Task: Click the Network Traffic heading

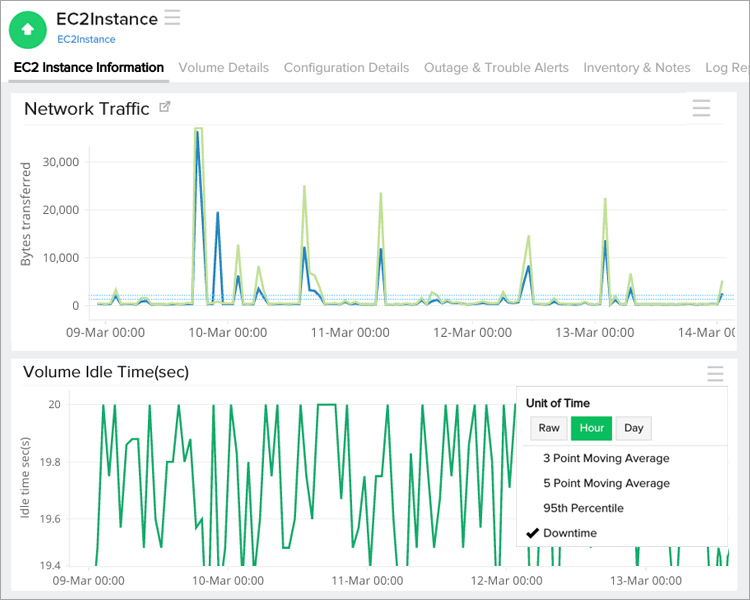Action: [x=87, y=109]
